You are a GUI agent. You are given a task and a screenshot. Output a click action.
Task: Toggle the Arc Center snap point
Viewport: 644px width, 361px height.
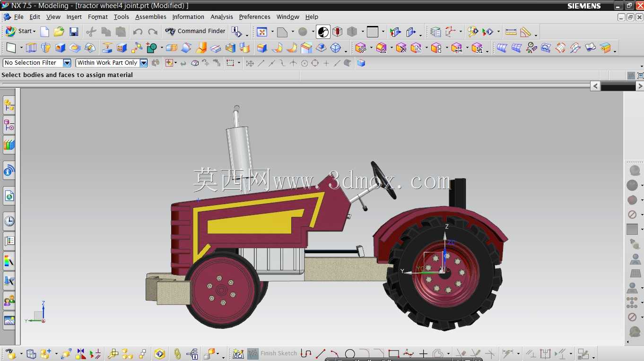pyautogui.click(x=305, y=63)
